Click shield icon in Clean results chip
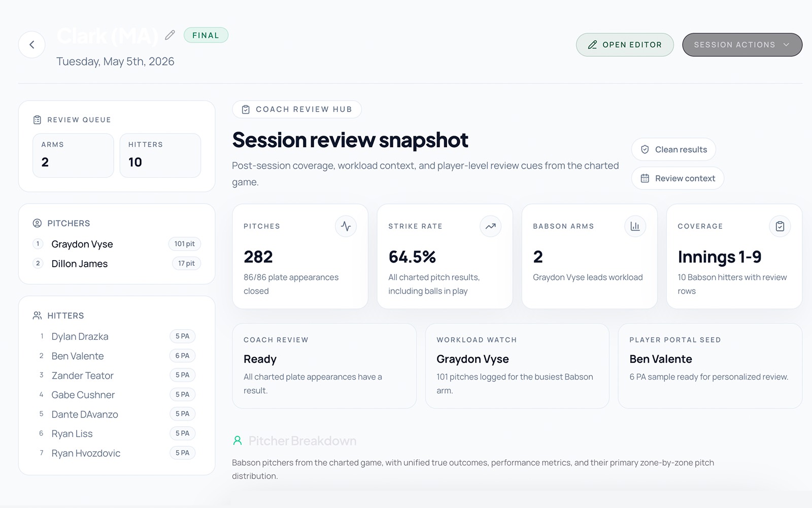Image resolution: width=812 pixels, height=508 pixels. (x=645, y=149)
